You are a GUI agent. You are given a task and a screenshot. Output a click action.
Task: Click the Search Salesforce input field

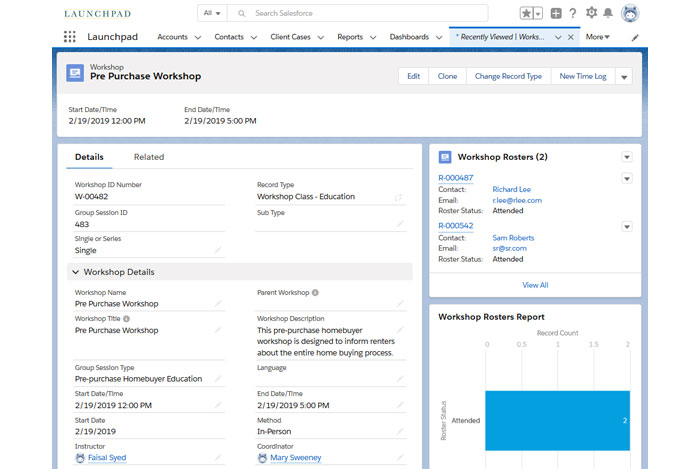(357, 13)
